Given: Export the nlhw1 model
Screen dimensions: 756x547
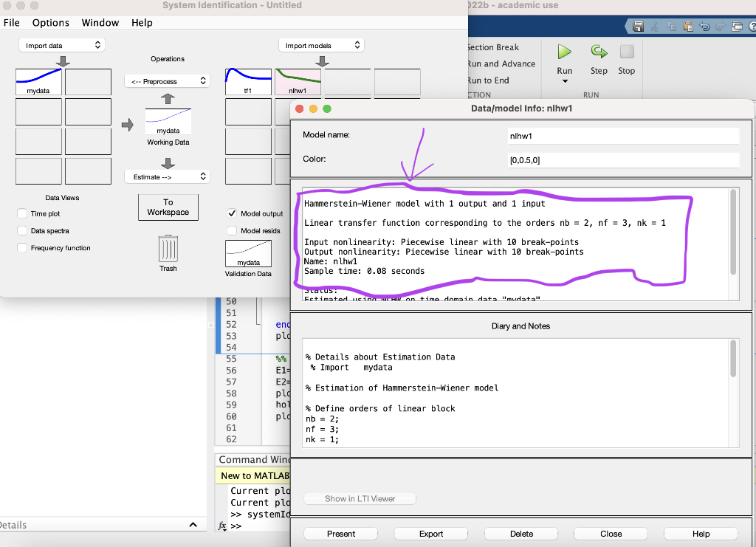Looking at the screenshot, I should pos(430,533).
